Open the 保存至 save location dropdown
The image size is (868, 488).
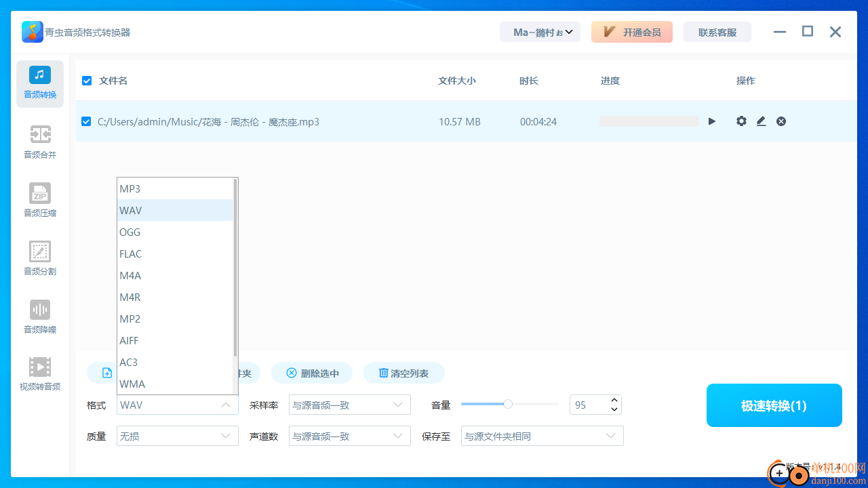[x=542, y=436]
